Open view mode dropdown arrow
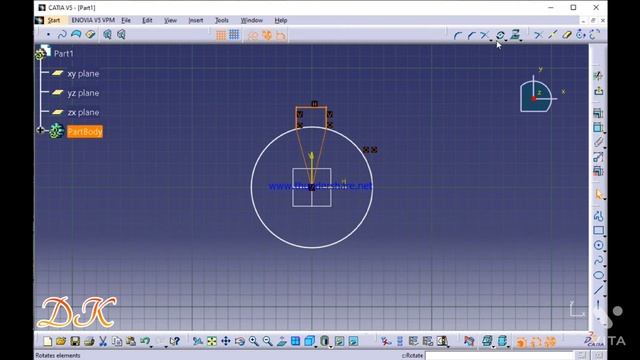Screen dimensions: 640x360 coord(330,346)
